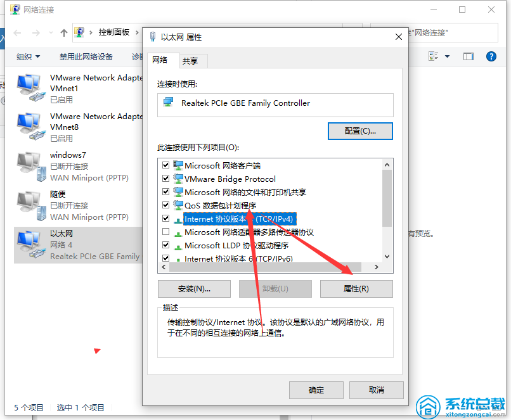Enable Microsoft 网络适配器多路传送器协议 checkbox
511x420 pixels.
pyautogui.click(x=165, y=231)
